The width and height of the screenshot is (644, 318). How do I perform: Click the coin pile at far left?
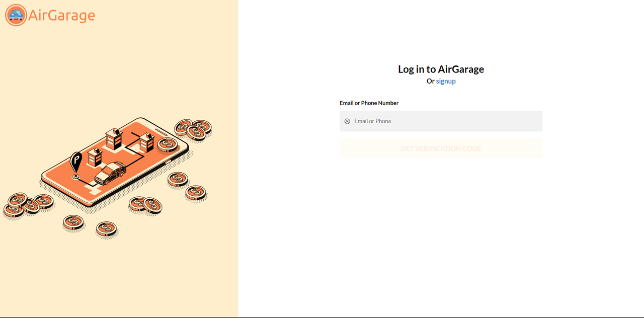[28, 204]
